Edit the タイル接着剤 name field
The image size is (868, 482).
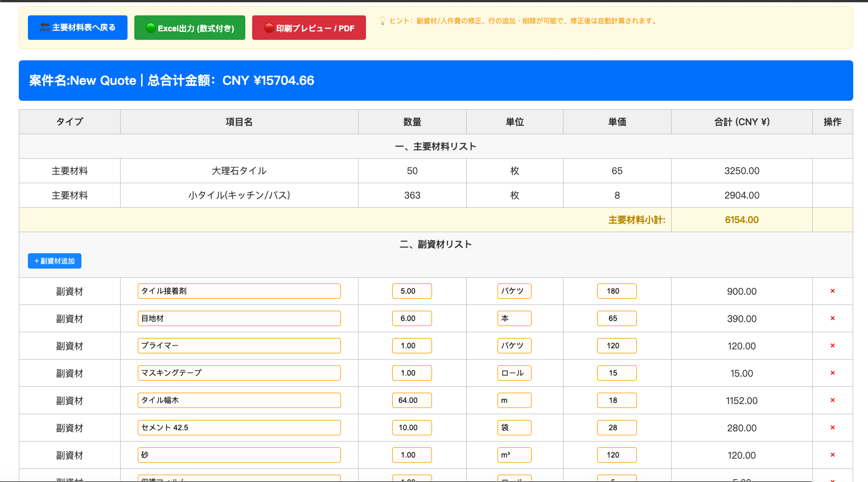(239, 291)
